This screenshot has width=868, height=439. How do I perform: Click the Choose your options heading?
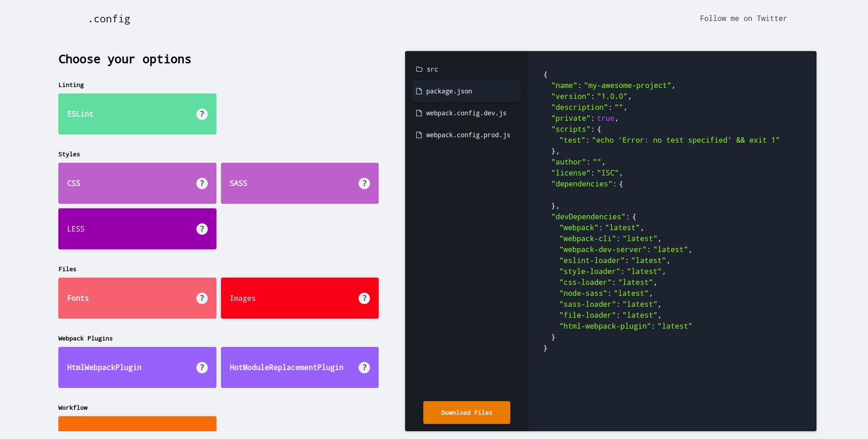[125, 59]
